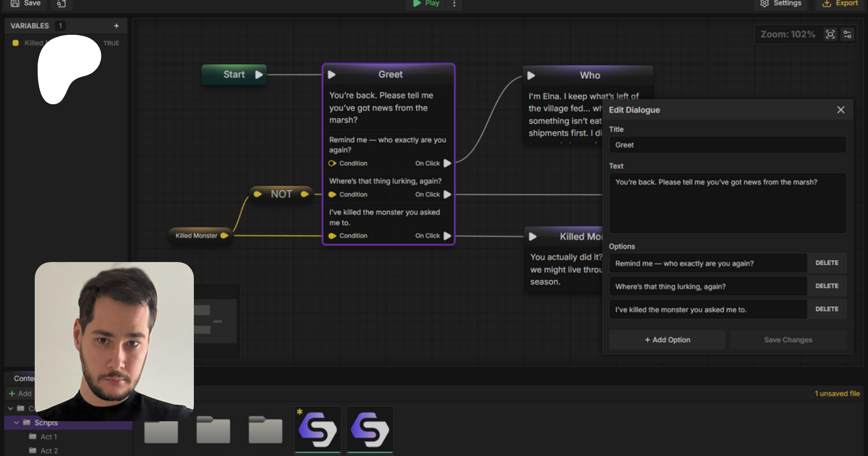Select the NOT logic node

[281, 194]
